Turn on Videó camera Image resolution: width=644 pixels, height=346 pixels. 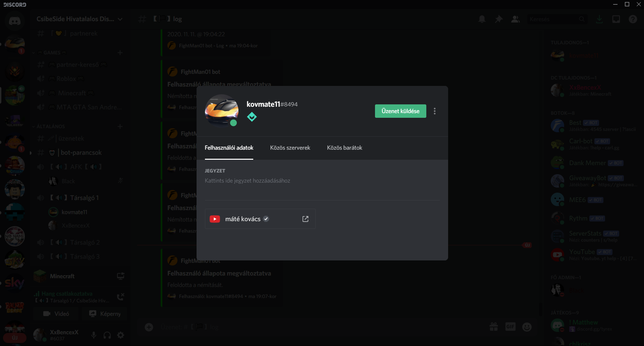(x=56, y=314)
